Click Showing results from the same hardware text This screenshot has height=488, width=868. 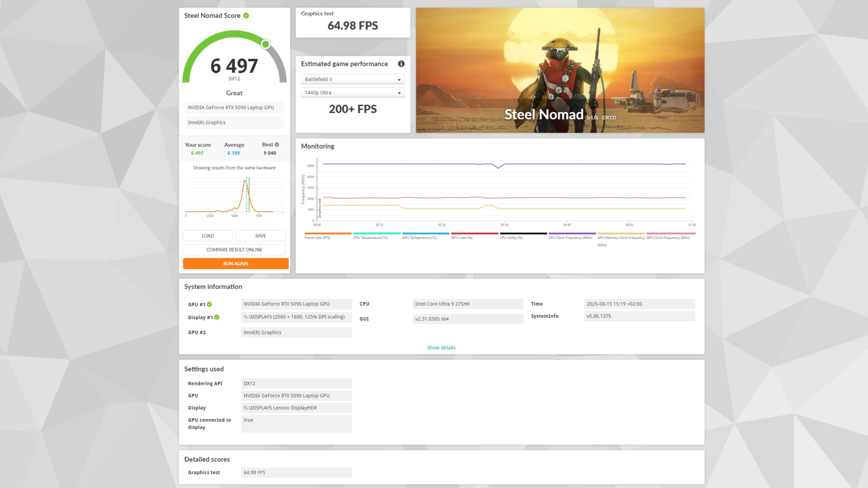pos(234,168)
